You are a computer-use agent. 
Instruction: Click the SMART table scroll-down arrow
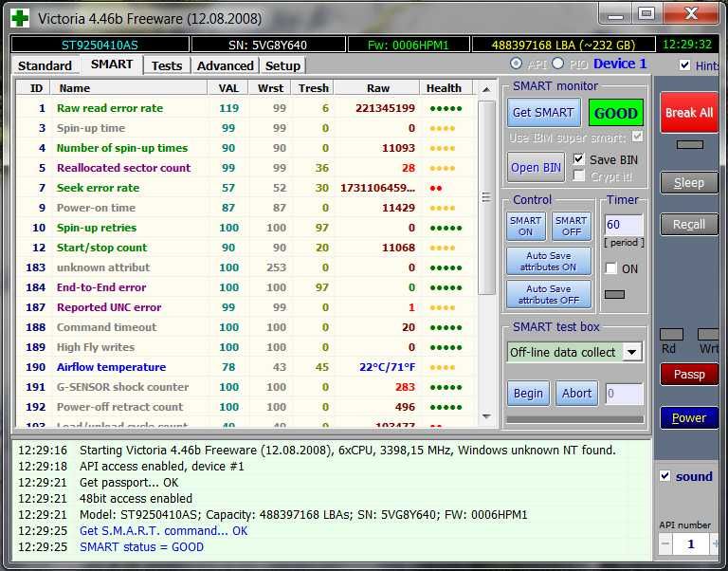[486, 416]
